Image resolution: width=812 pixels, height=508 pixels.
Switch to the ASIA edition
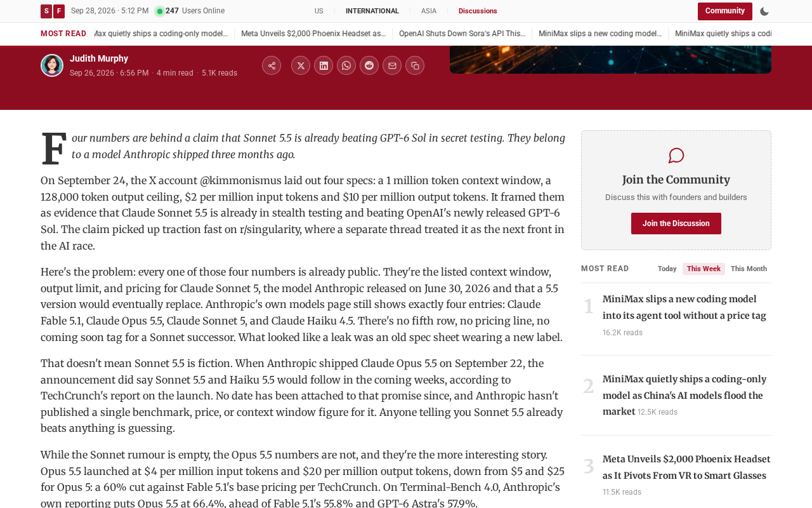pyautogui.click(x=429, y=11)
